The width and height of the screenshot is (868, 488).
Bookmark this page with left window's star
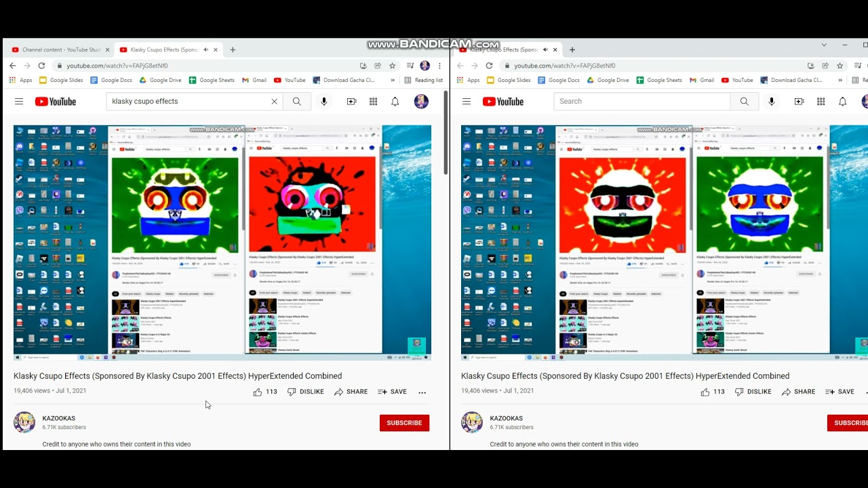(392, 66)
